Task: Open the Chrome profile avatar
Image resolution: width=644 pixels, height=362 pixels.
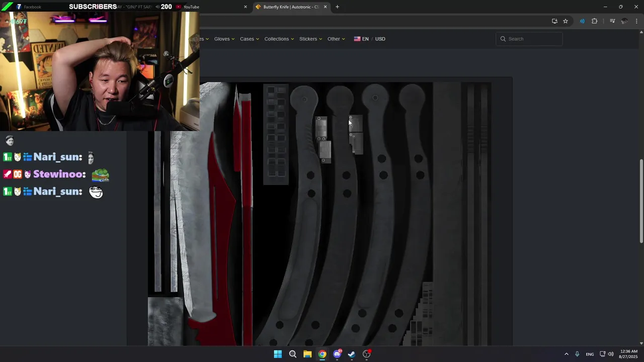Action: (x=624, y=21)
